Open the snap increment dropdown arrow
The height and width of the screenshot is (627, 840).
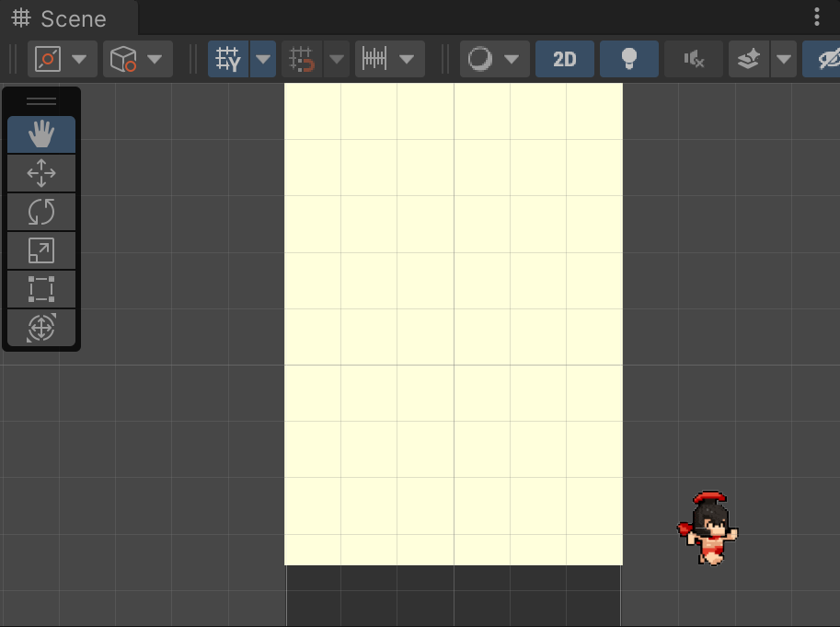(x=407, y=58)
